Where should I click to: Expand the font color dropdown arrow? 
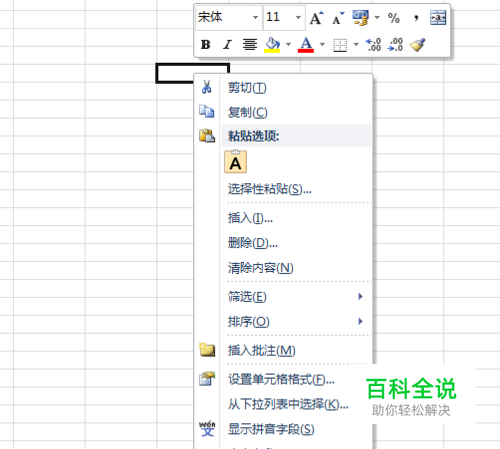coord(322,44)
